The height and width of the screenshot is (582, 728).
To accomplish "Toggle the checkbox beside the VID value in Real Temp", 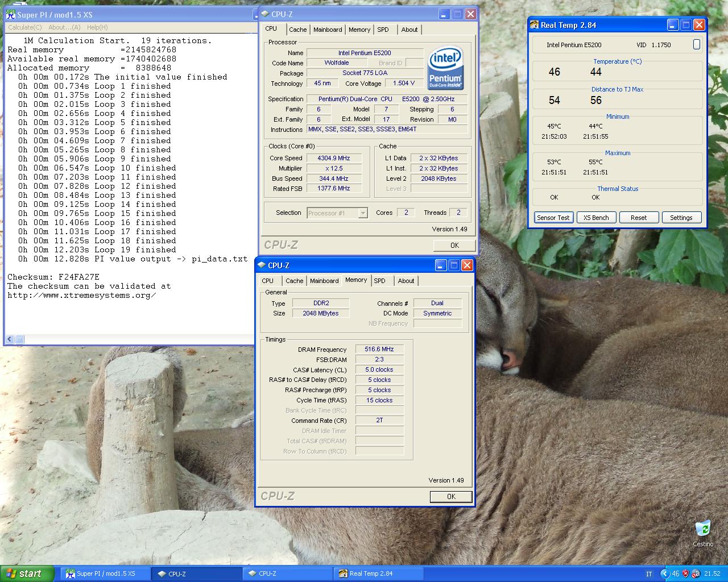I will pos(696,44).
